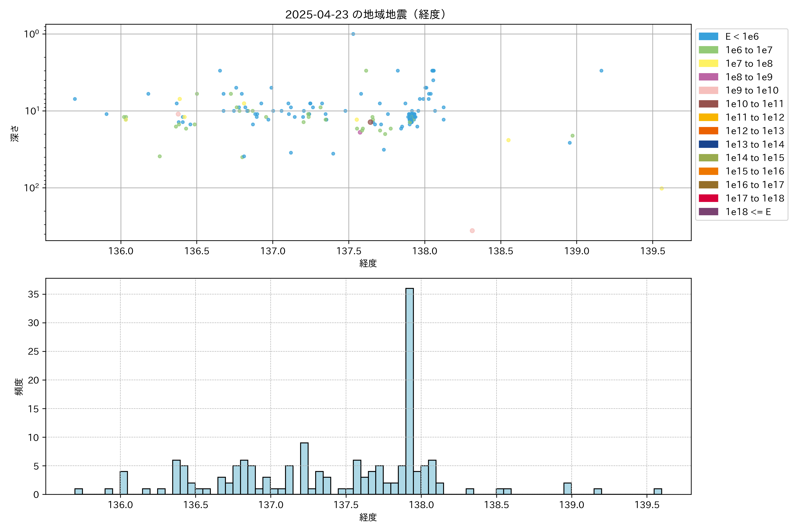This screenshot has height=532, width=798.
Task: Click the brown scatter point near 137.65
Action: tap(370, 122)
